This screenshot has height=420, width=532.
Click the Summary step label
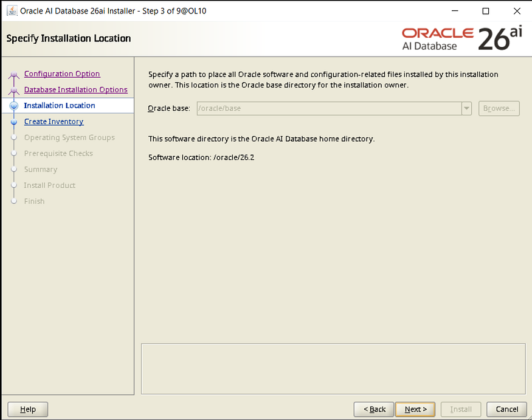coord(41,170)
